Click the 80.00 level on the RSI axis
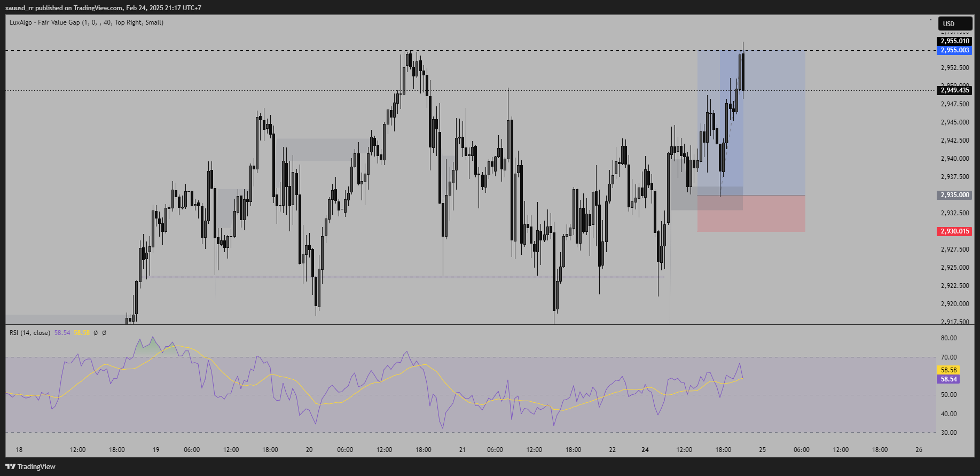This screenshot has width=980, height=476. (948, 338)
